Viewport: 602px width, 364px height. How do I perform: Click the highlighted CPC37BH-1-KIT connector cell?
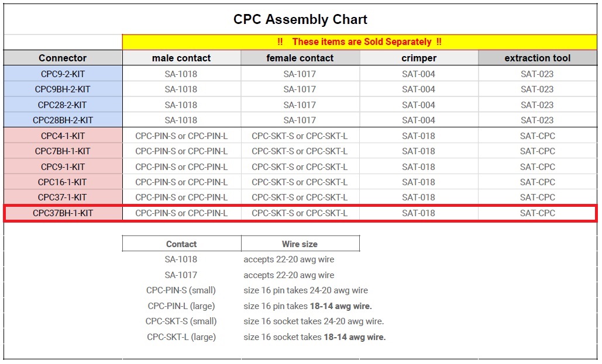point(63,213)
